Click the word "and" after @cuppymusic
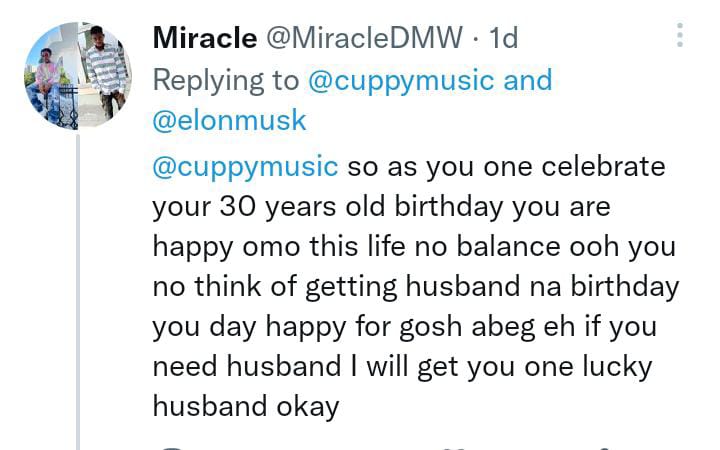Image resolution: width=720 pixels, height=450 pixels. pos(528,80)
